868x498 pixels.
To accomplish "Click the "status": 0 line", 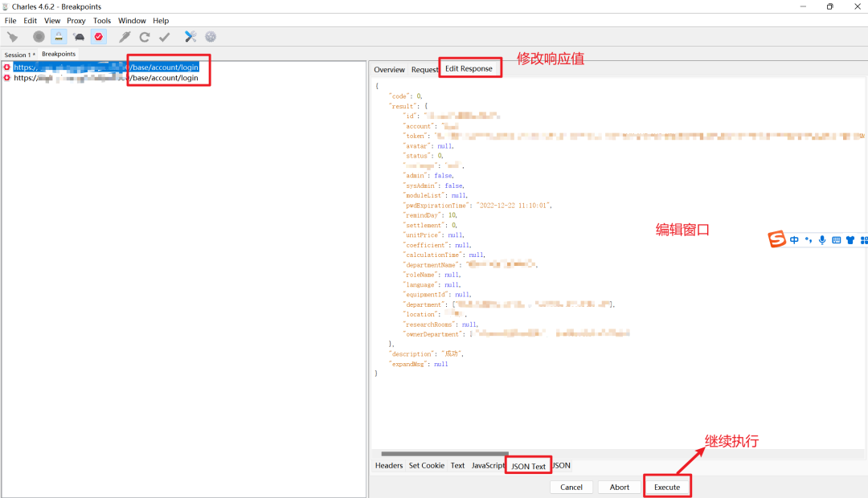I will click(x=424, y=156).
